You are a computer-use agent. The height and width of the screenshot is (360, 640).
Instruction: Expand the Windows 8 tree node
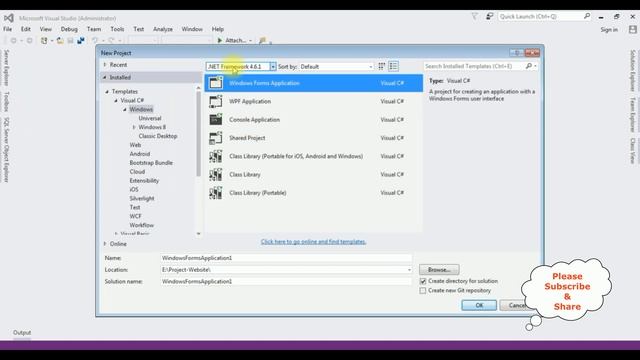tap(134, 127)
